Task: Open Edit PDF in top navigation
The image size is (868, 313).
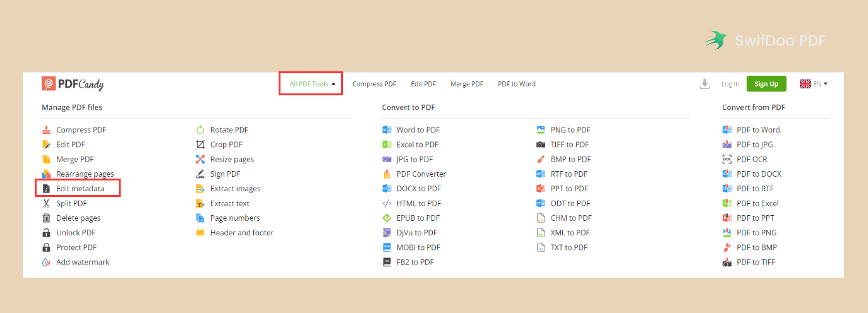Action: point(423,84)
